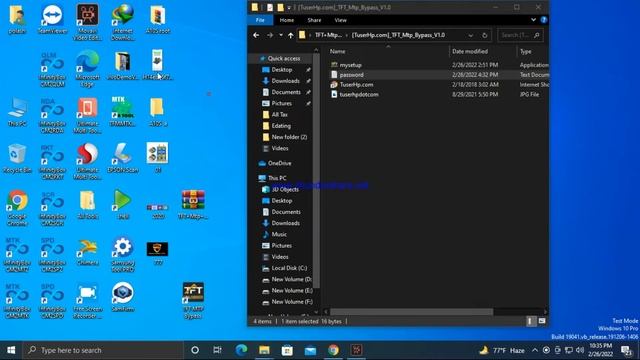Click the TFT+Mtp breadcrumb in address bar
640x360 pixels.
(x=329, y=35)
